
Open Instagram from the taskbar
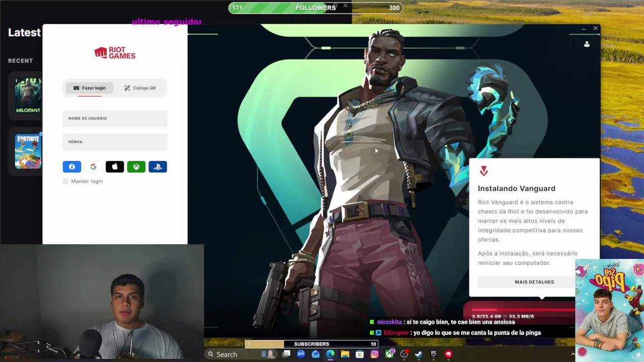pyautogui.click(x=374, y=354)
